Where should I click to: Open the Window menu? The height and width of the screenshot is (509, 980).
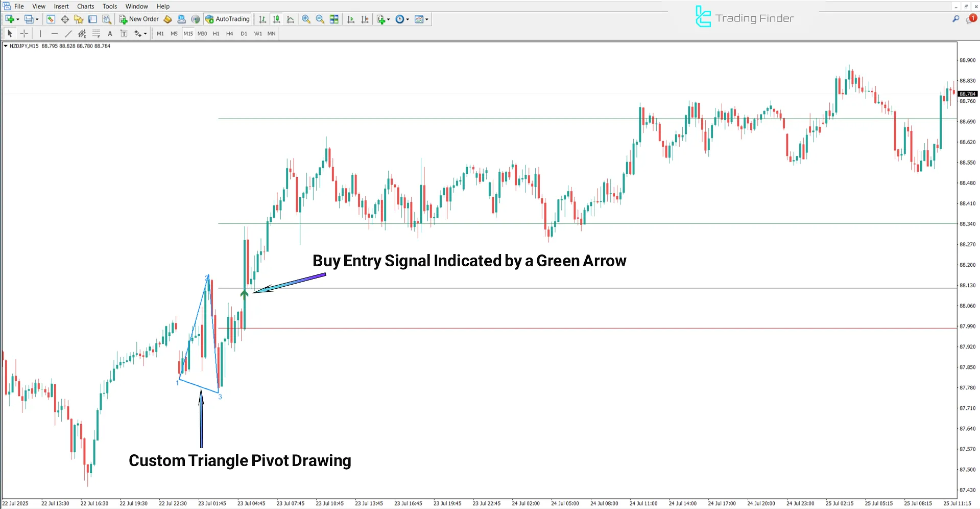[137, 6]
